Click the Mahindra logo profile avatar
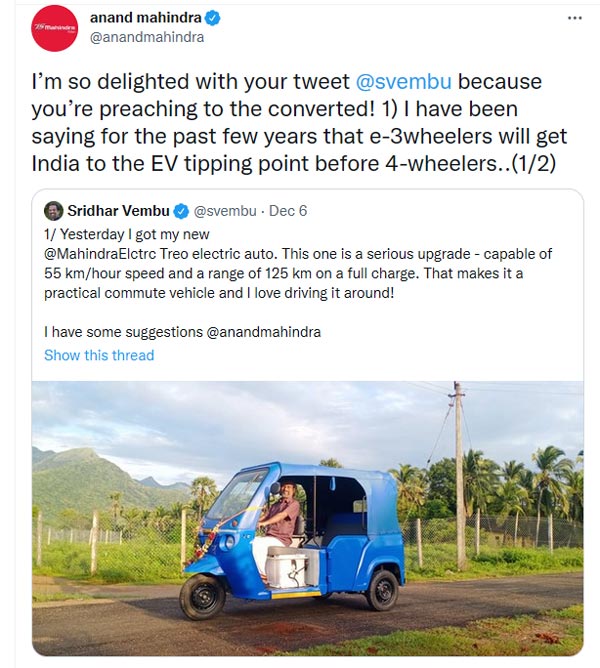This screenshot has width=600, height=668. coord(54,28)
